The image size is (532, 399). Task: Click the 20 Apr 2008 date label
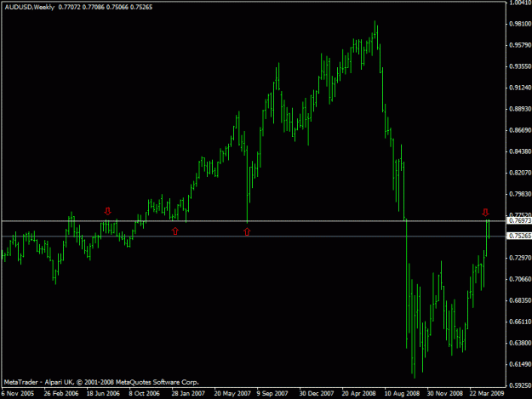tap(359, 394)
